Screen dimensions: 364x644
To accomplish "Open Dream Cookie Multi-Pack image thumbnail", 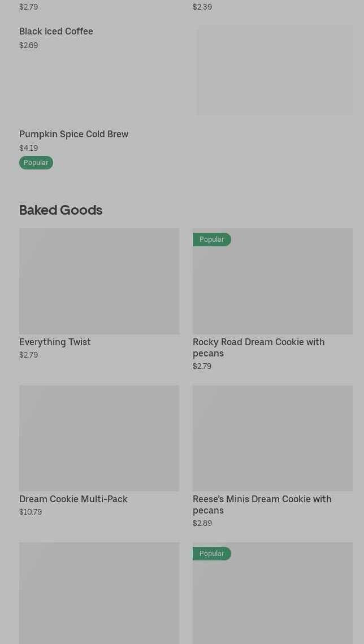I will pyautogui.click(x=99, y=438).
